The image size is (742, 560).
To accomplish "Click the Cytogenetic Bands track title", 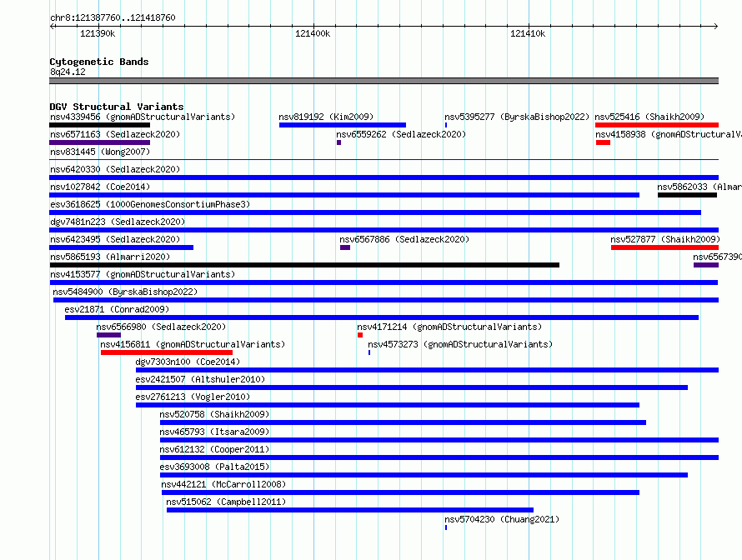I will [99, 62].
